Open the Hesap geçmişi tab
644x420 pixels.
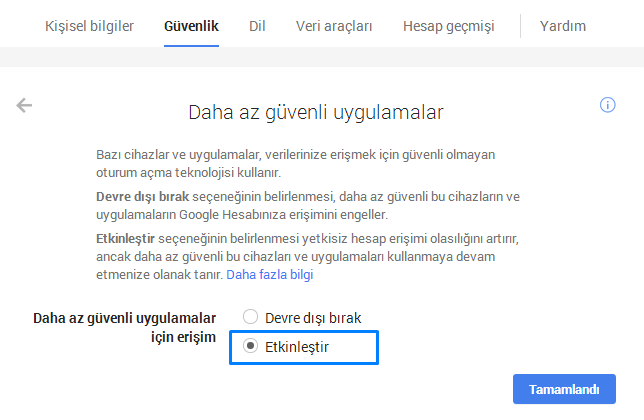point(448,25)
